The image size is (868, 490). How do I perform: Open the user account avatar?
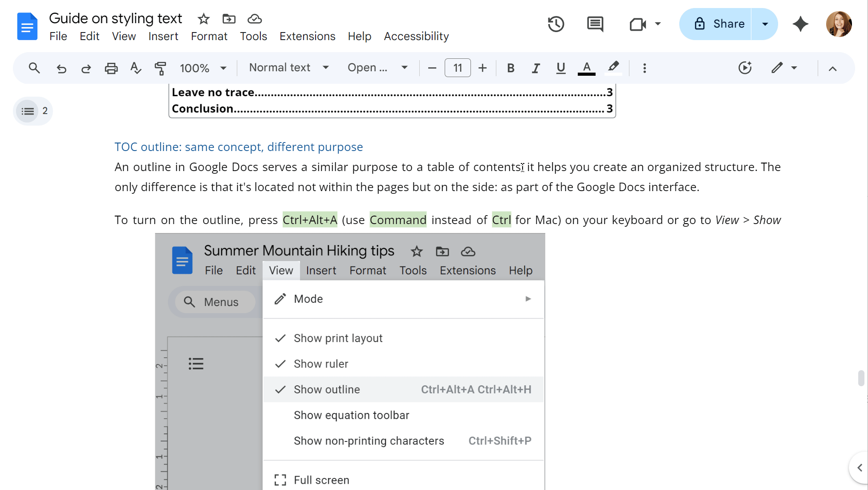[839, 24]
